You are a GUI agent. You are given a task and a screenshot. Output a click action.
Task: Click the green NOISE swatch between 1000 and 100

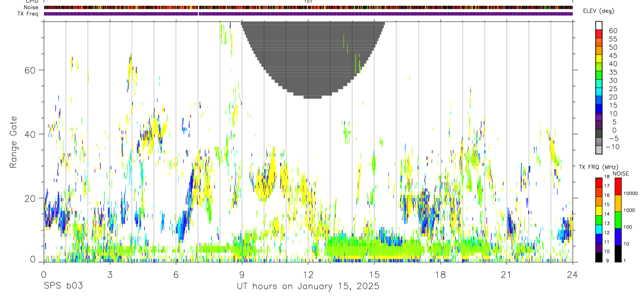(x=618, y=219)
